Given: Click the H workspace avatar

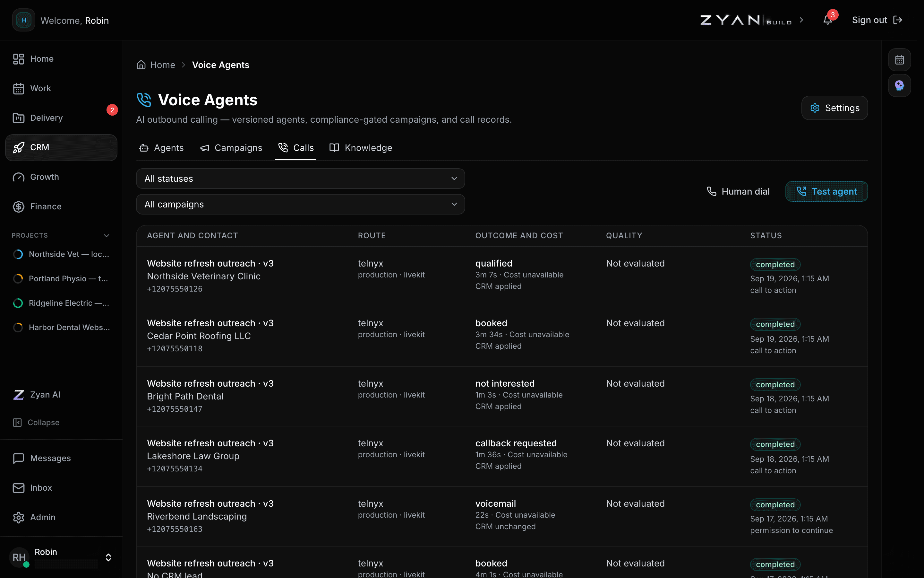Looking at the screenshot, I should point(24,20).
